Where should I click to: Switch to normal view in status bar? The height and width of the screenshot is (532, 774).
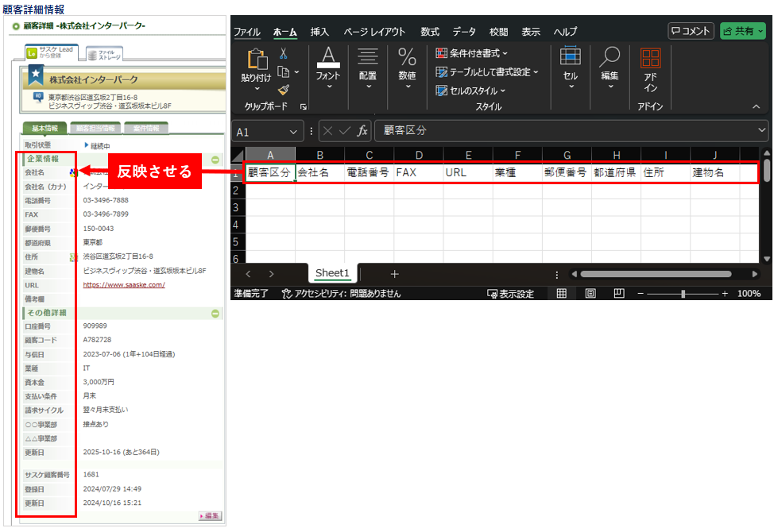[561, 294]
